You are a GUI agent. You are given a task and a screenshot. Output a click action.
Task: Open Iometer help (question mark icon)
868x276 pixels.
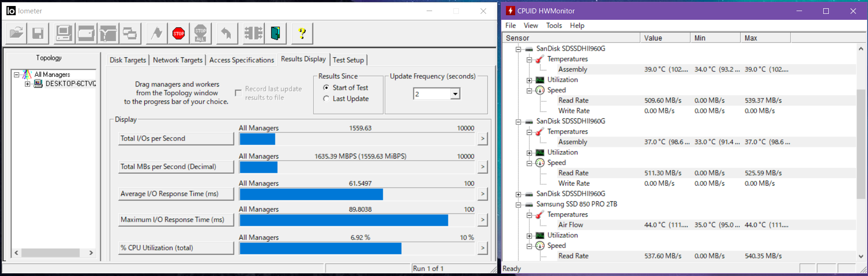pyautogui.click(x=302, y=33)
